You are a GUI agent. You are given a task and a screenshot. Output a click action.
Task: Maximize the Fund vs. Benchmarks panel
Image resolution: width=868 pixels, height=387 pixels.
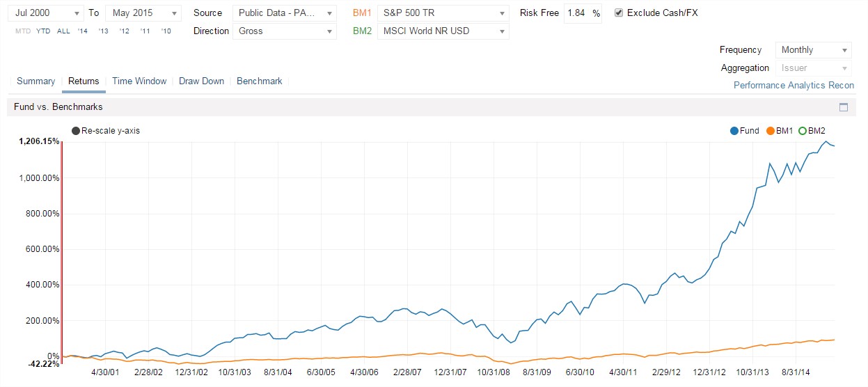844,107
